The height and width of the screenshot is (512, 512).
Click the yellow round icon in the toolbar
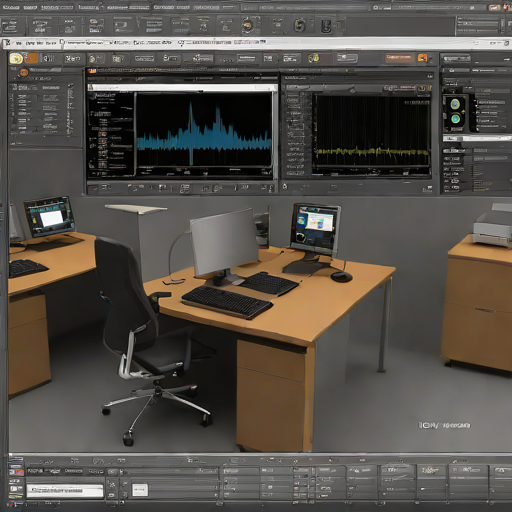16,59
